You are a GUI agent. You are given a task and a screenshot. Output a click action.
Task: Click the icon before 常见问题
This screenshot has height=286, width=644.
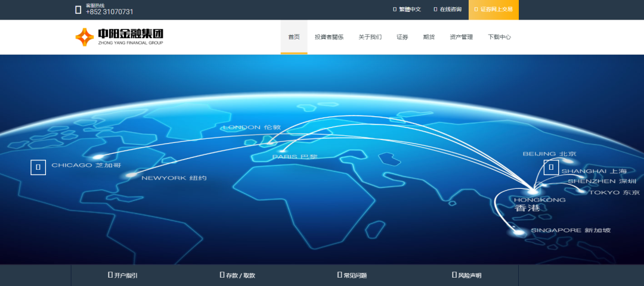pyautogui.click(x=340, y=275)
